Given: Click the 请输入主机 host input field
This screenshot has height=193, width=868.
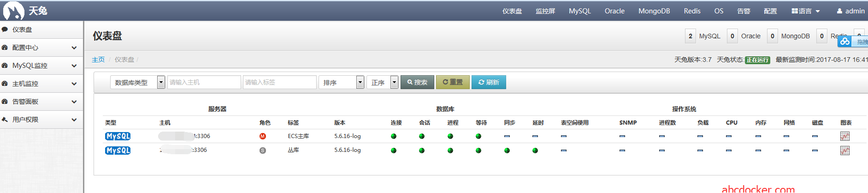Looking at the screenshot, I should pos(204,82).
